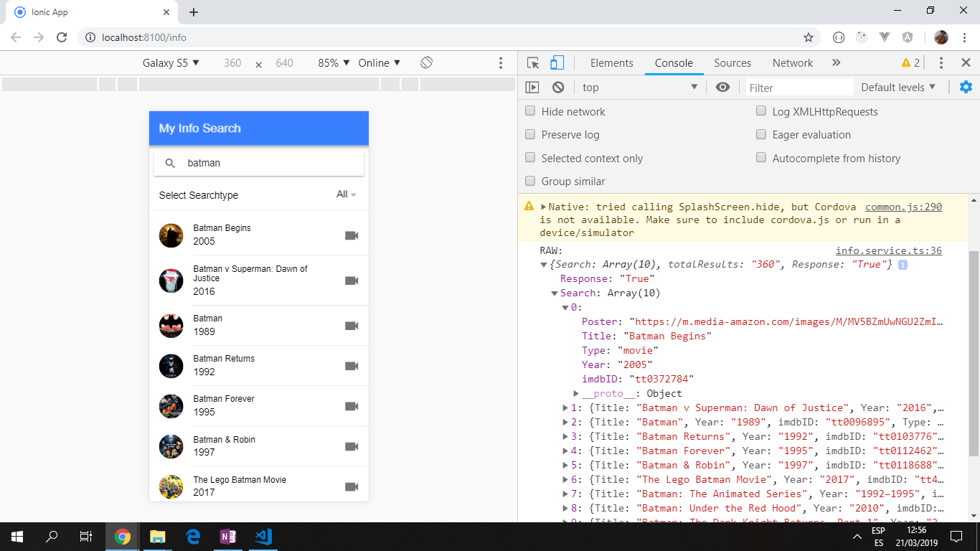The width and height of the screenshot is (980, 551).
Task: Open Batman v Superman: Dawn of Justice result
Action: pos(259,281)
